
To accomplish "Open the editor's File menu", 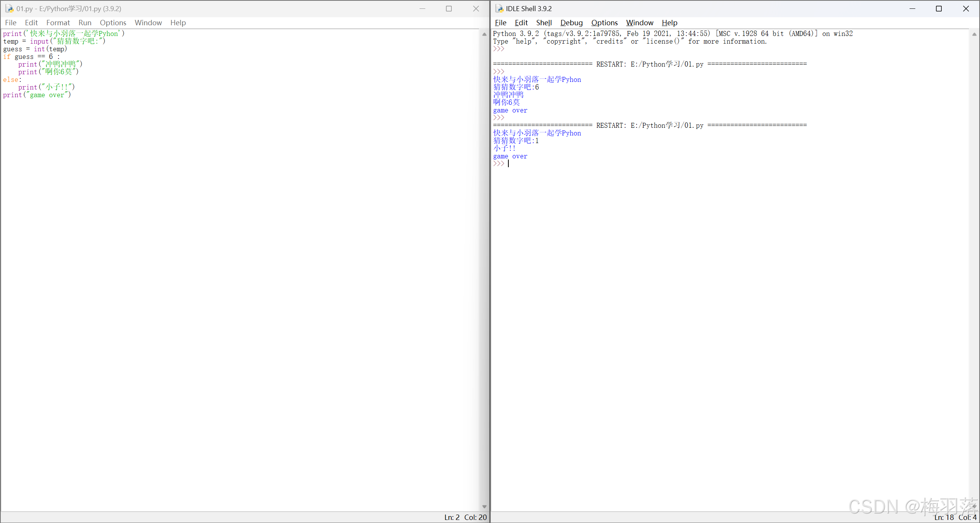I will (x=11, y=23).
